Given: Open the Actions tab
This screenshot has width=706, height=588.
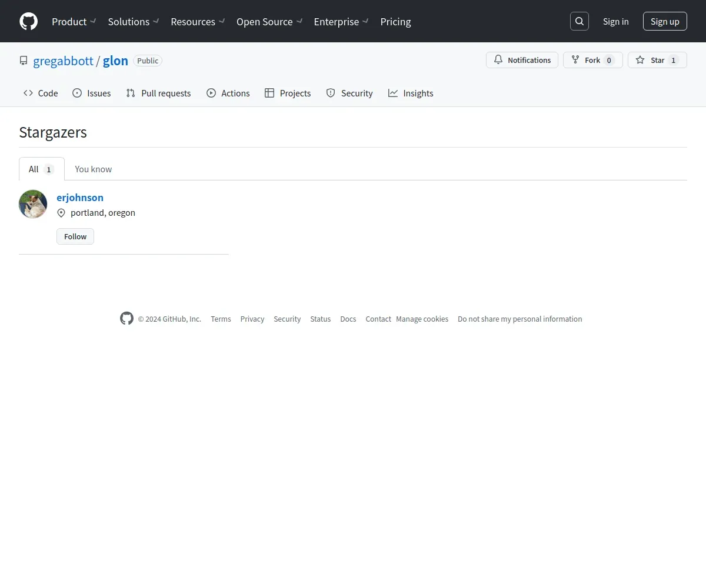Looking at the screenshot, I should [x=228, y=93].
